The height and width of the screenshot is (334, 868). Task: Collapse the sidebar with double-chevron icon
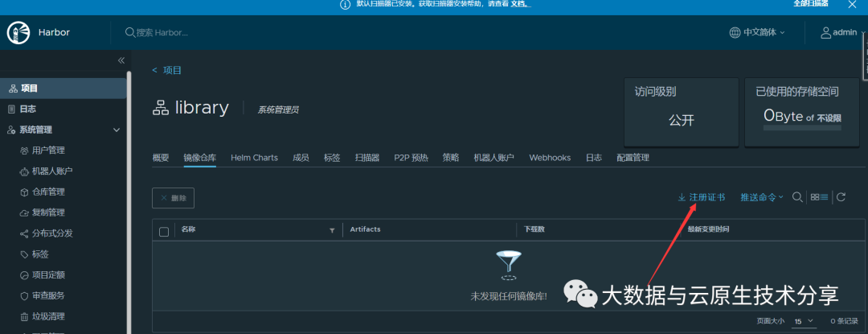[x=121, y=60]
